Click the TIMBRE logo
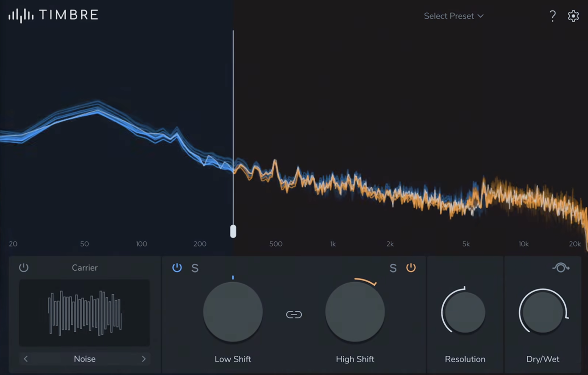The width and height of the screenshot is (588, 375). tap(53, 15)
